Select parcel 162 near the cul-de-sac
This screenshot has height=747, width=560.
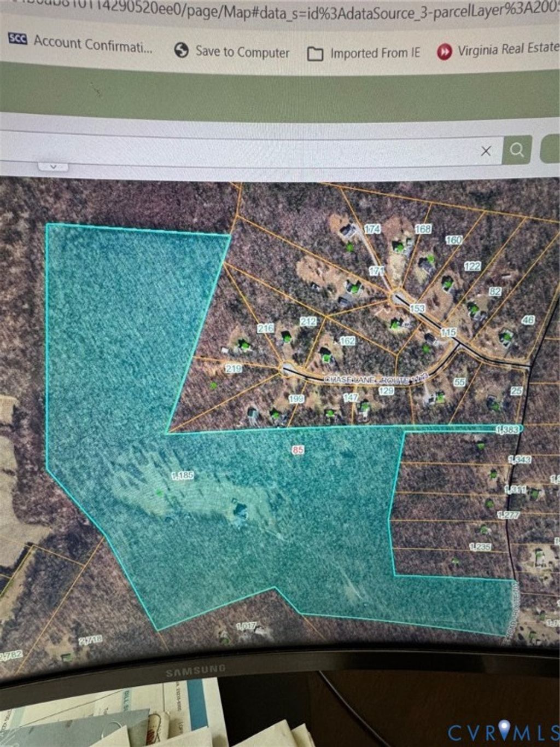(x=347, y=341)
